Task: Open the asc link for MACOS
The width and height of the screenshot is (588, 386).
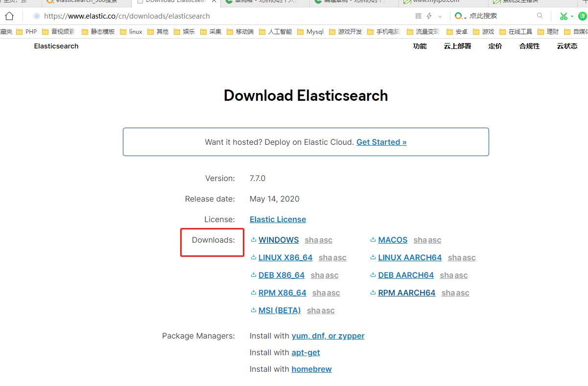Action: click(435, 240)
